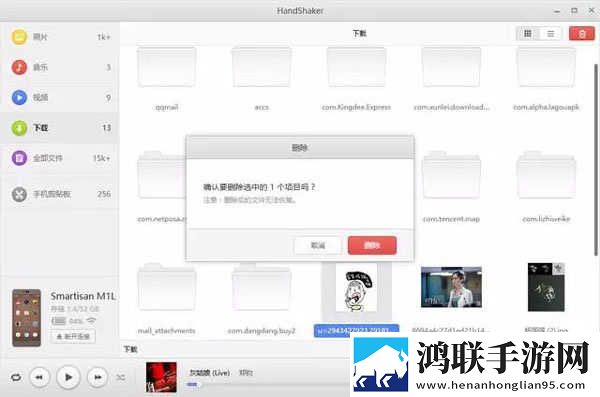Open the Phone Clipboard sidebar item

59,194
